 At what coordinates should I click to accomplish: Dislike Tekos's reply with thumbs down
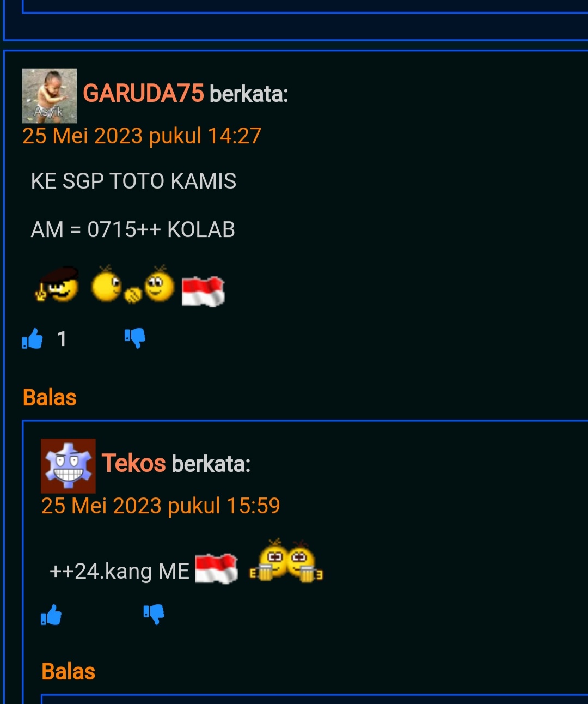154,615
